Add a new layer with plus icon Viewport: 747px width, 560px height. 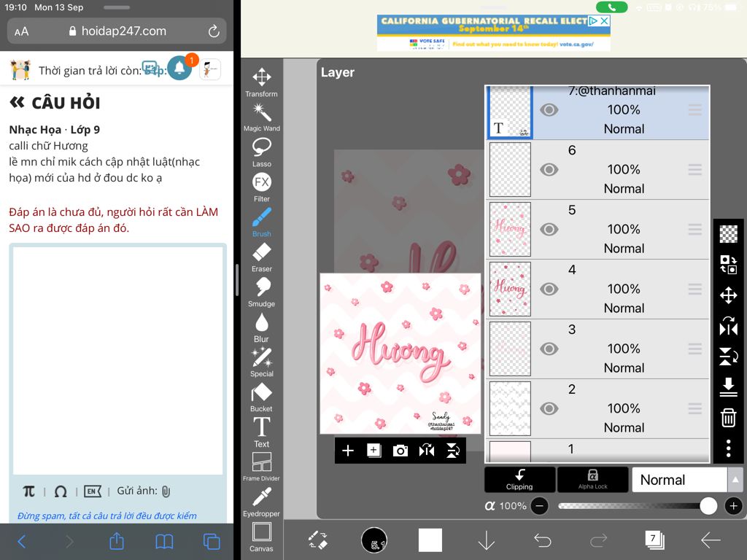click(348, 451)
